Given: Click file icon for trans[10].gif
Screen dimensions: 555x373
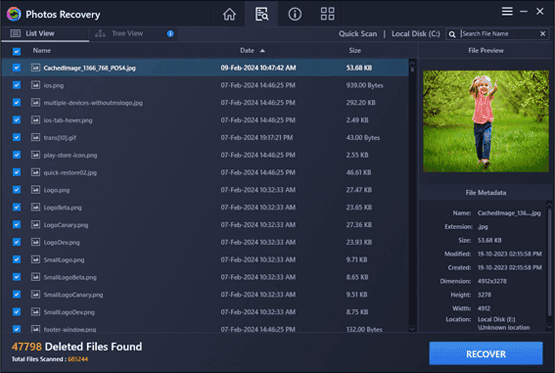Looking at the screenshot, I should point(35,137).
